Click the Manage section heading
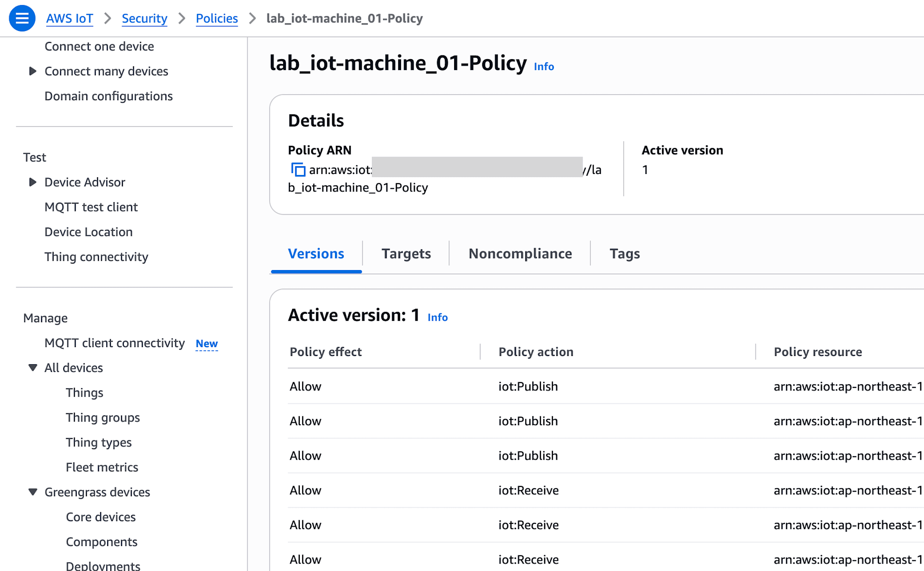Viewport: 924px width, 571px height. 45,318
